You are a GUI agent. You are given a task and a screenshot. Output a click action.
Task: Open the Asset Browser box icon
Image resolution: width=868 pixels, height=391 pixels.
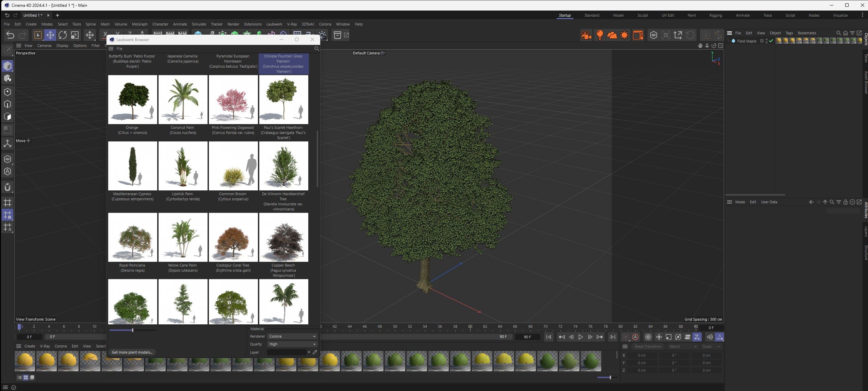[337, 35]
